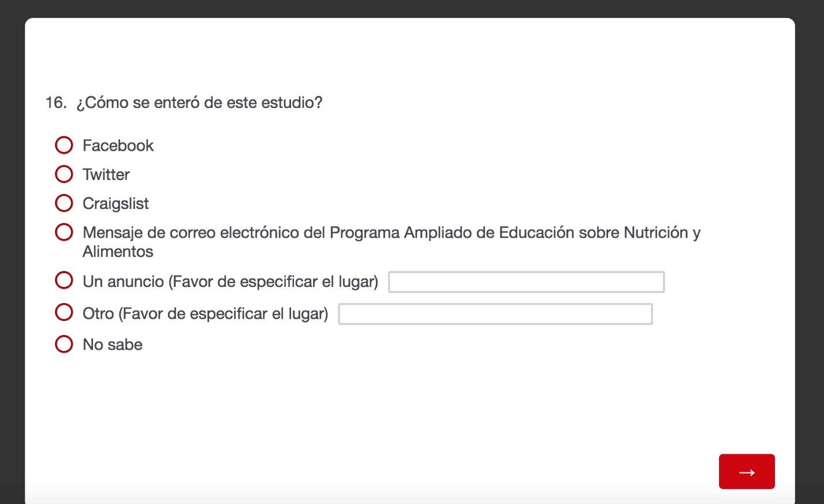
Task: Click the Twitter label text
Action: click(x=106, y=174)
